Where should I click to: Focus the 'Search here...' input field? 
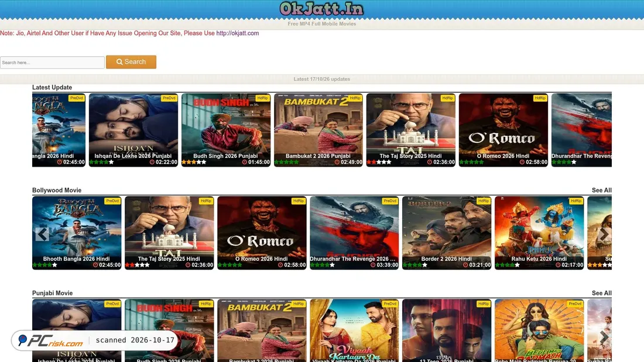click(x=52, y=63)
